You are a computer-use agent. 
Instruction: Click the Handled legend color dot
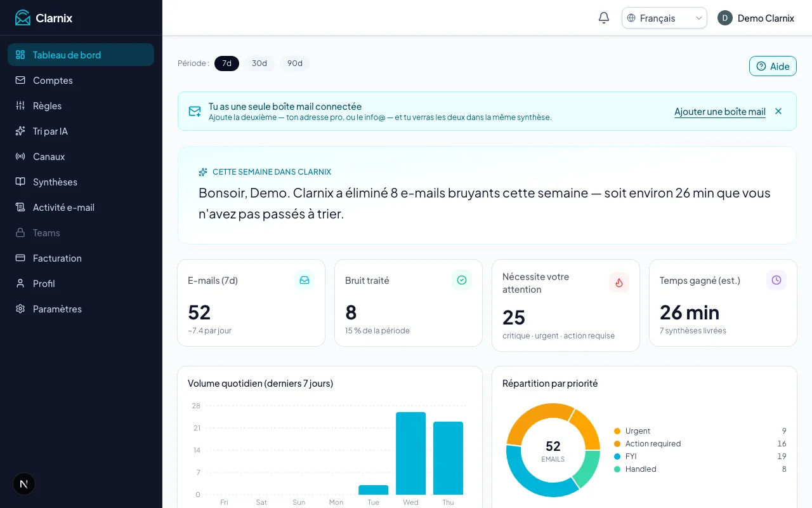click(617, 469)
